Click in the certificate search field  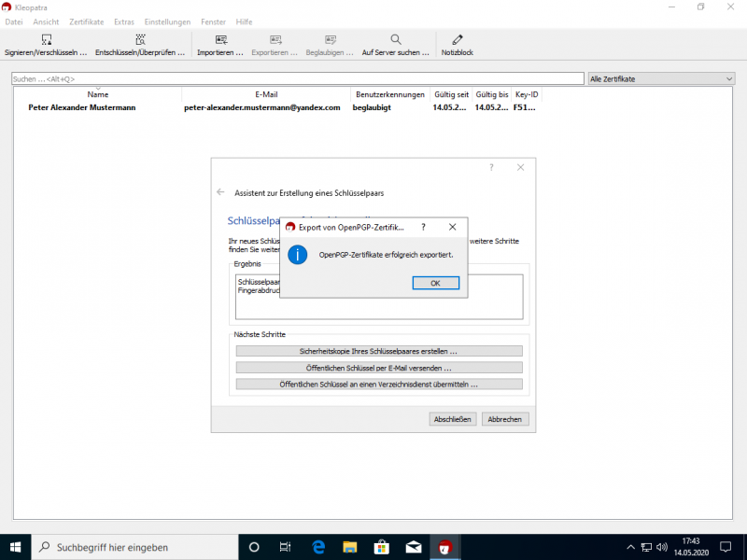(x=299, y=79)
